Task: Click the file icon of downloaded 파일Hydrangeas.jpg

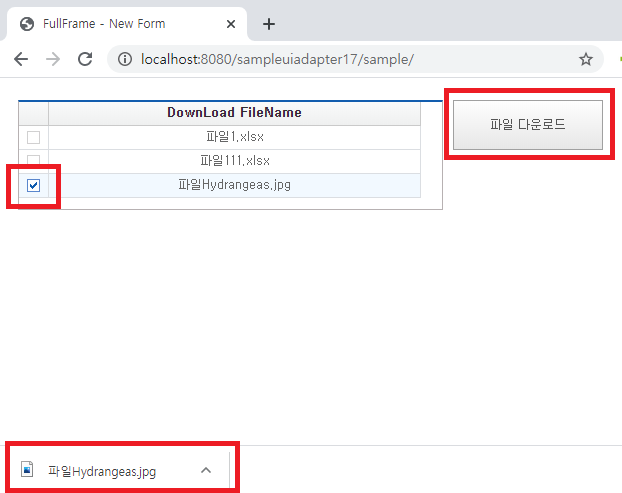Action: coord(28,470)
